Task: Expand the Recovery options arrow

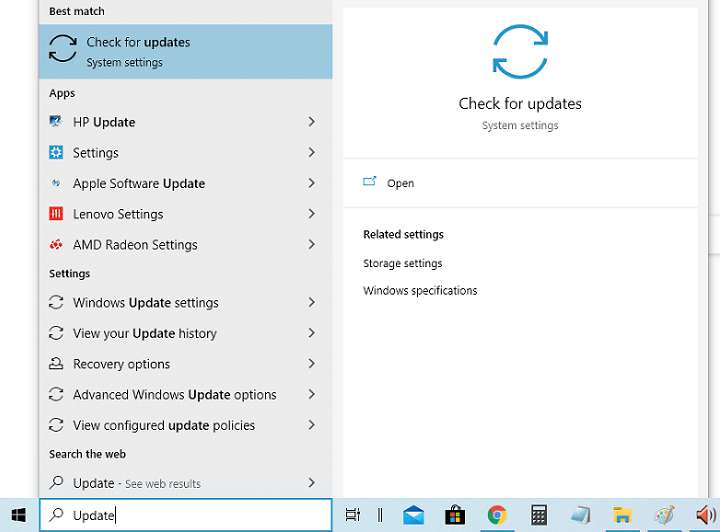Action: 312,364
